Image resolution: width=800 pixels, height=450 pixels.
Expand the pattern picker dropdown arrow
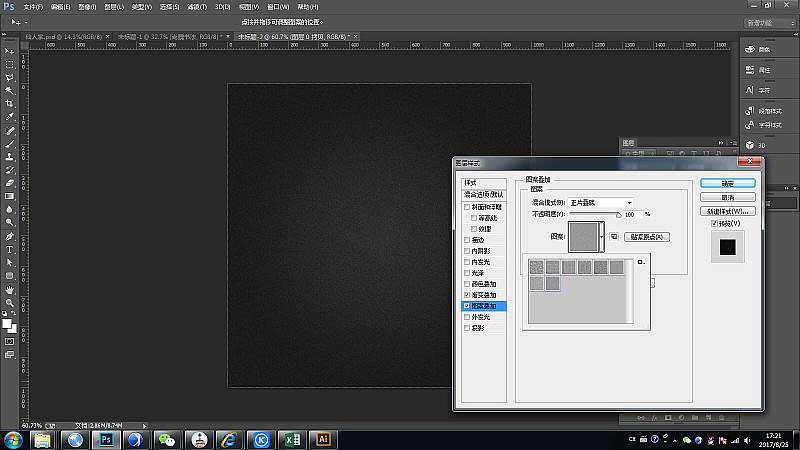coord(601,237)
